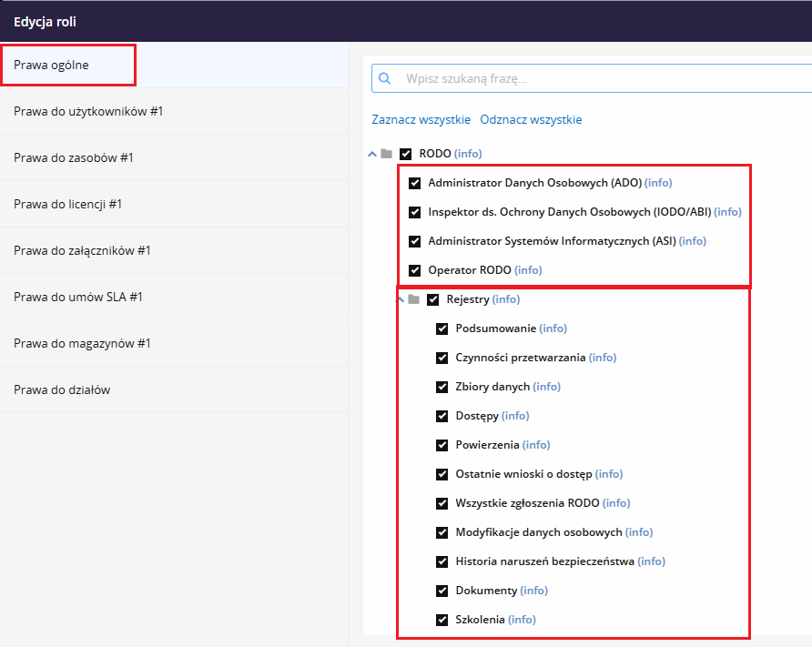This screenshot has height=647, width=812.
Task: Uncheck the Inspektor ds. Ochrony Danych checkbox
Action: [415, 212]
